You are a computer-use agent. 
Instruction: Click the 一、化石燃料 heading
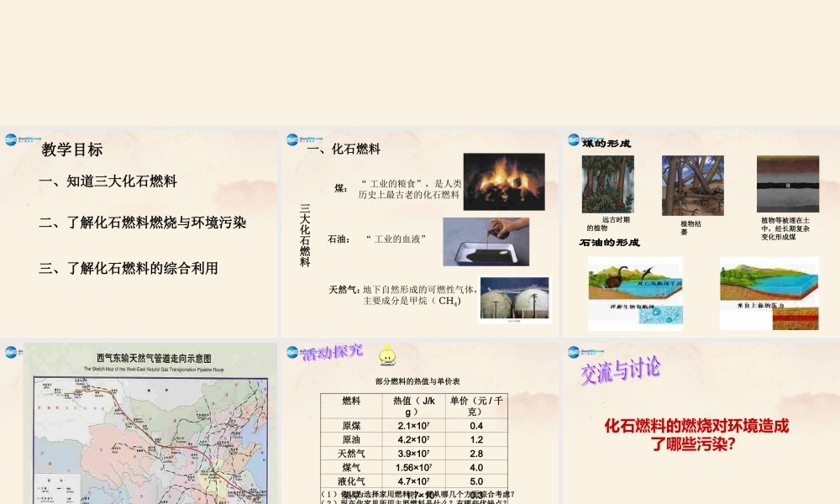pyautogui.click(x=344, y=149)
